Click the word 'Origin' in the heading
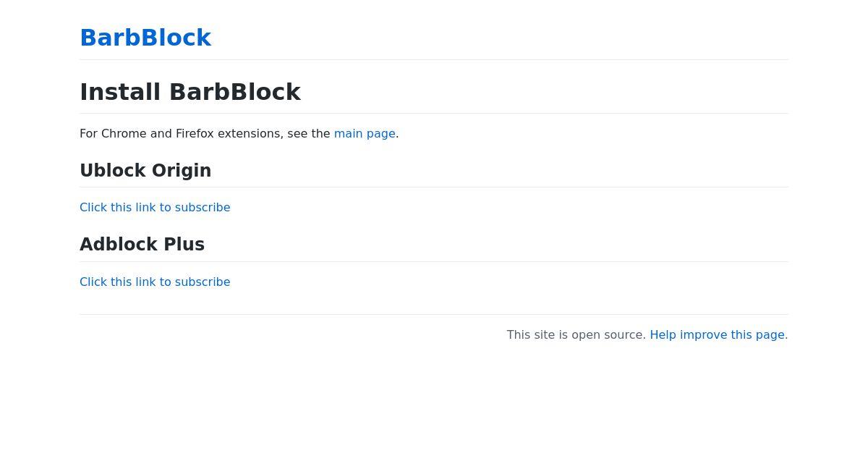 pyautogui.click(x=182, y=171)
